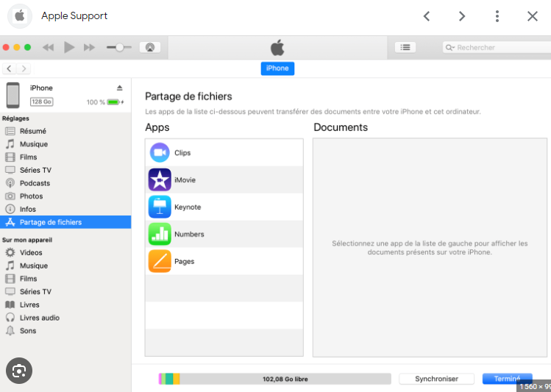Adjust the volume slider

pyautogui.click(x=119, y=47)
